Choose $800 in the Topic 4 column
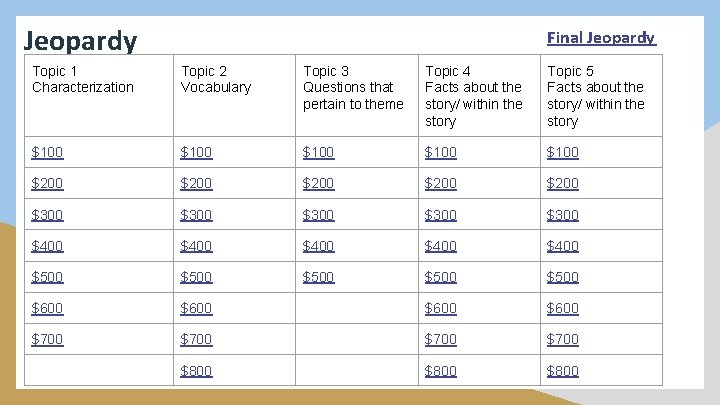The height and width of the screenshot is (405, 720). [x=440, y=371]
